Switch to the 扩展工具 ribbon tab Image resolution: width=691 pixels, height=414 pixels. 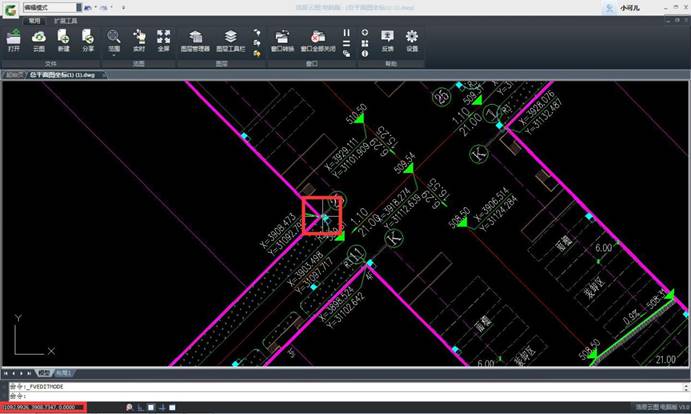65,20
